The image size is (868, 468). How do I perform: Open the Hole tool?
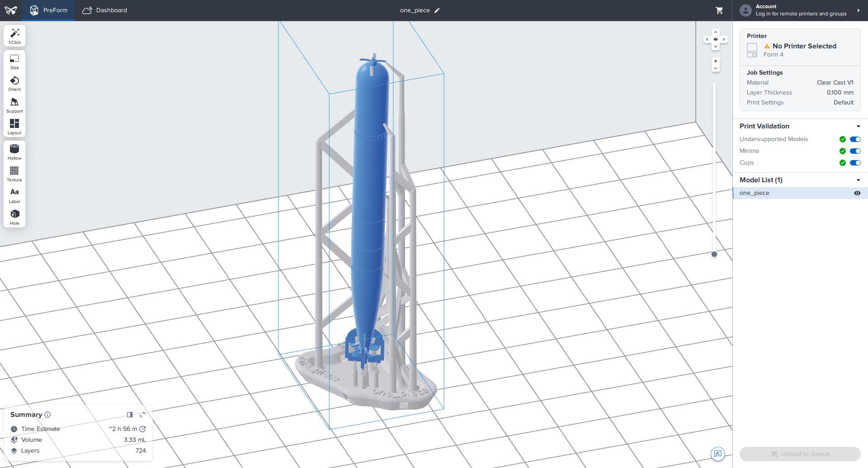pos(14,217)
